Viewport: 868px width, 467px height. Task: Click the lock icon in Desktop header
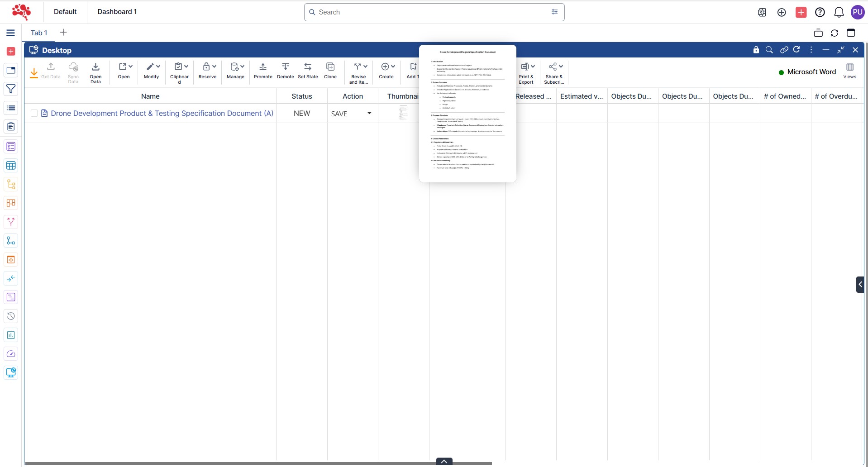pos(756,50)
